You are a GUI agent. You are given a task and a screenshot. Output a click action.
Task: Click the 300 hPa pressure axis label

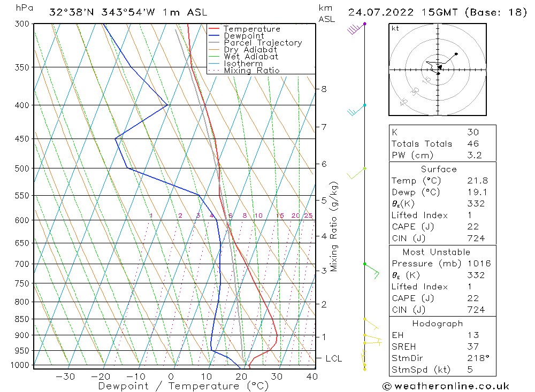click(22, 24)
